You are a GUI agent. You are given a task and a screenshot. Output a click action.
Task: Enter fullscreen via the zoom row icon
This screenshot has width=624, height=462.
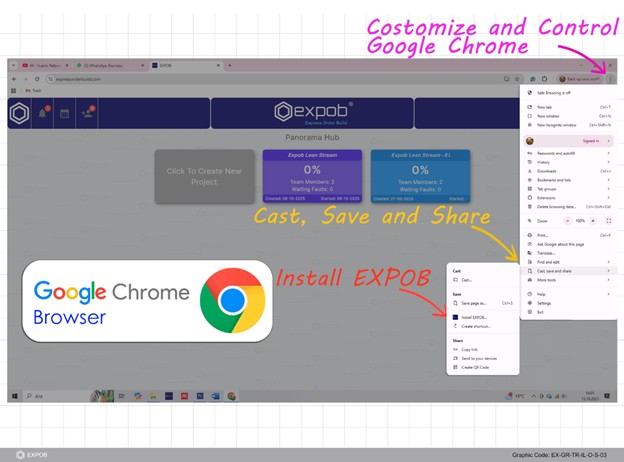tap(609, 220)
